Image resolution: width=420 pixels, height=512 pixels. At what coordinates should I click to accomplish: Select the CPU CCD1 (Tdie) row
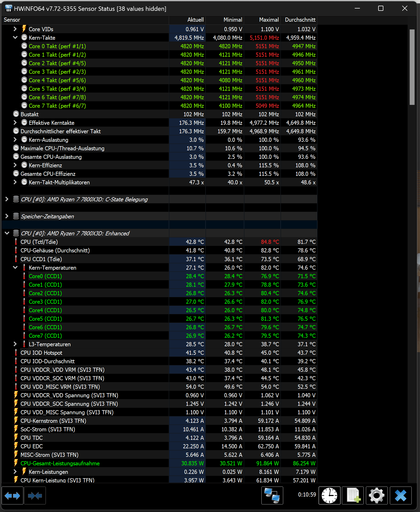(x=159, y=259)
